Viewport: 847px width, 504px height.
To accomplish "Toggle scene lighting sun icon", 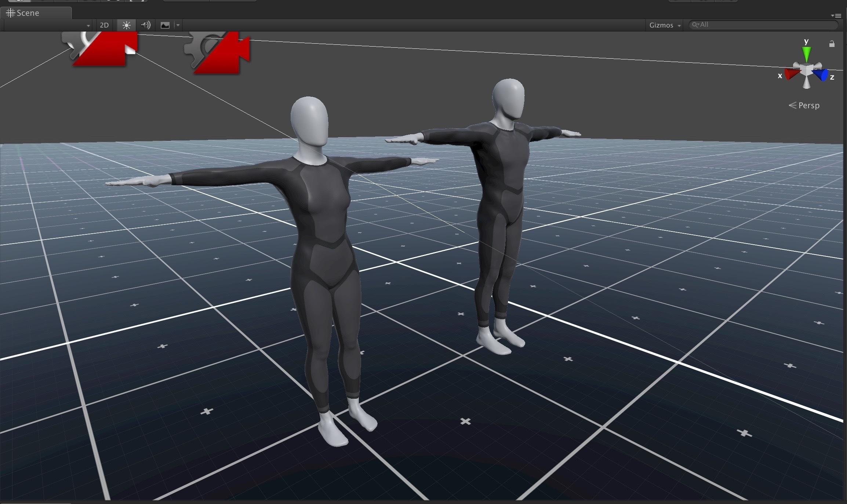I will (x=127, y=25).
